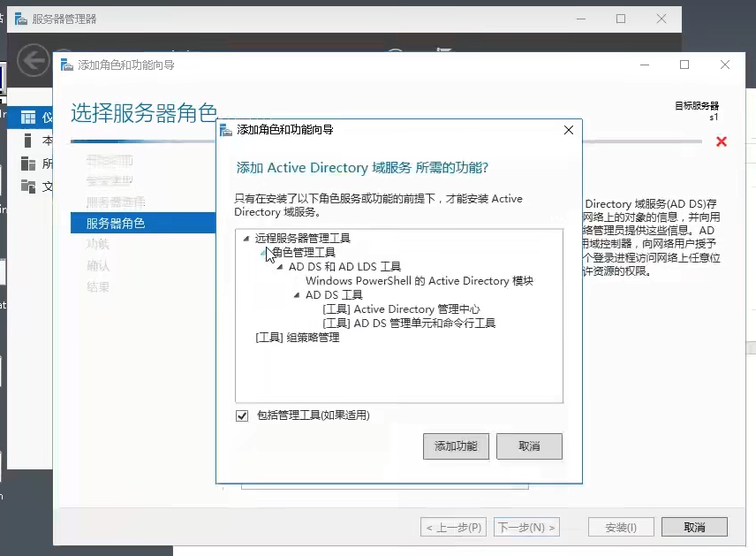Screen dimensions: 756x556
Task: Open the dashboard icon in Server Manager sidebar
Action: point(28,117)
